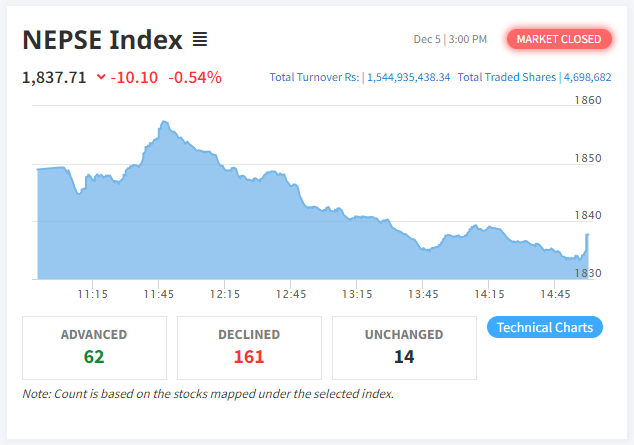Click the 14:45 time axis label
634x445 pixels.
(555, 294)
